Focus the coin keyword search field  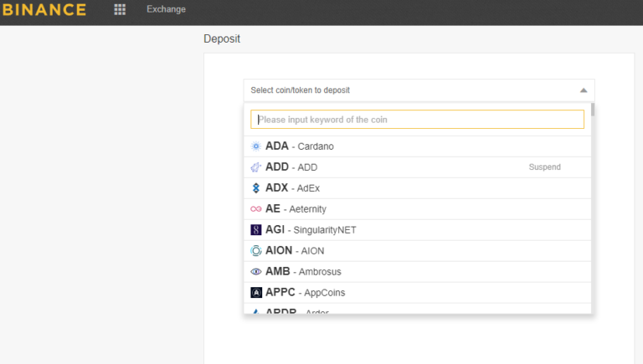(417, 120)
